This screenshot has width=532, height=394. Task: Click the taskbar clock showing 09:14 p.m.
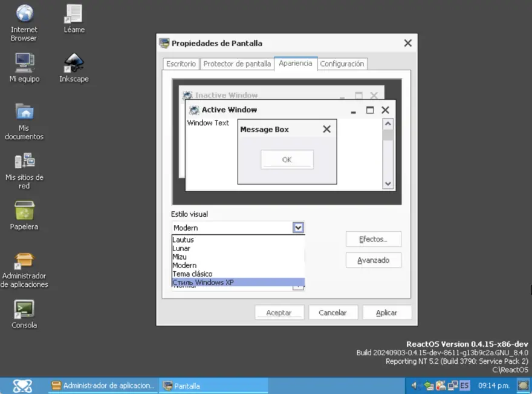[494, 386]
